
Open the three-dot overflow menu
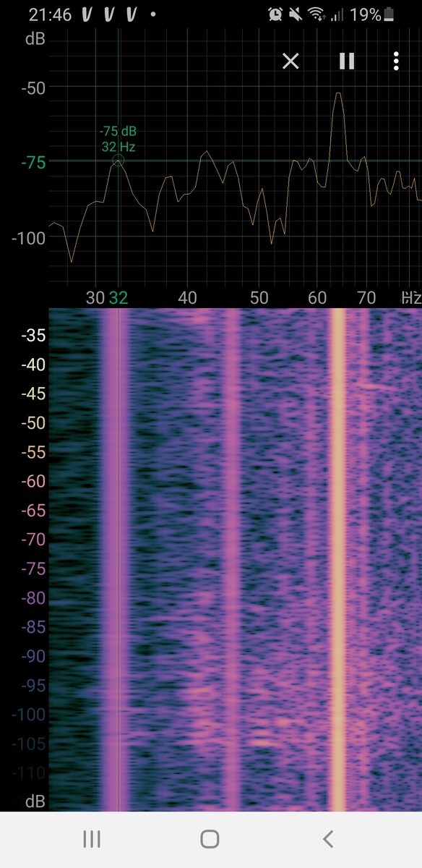click(x=396, y=61)
